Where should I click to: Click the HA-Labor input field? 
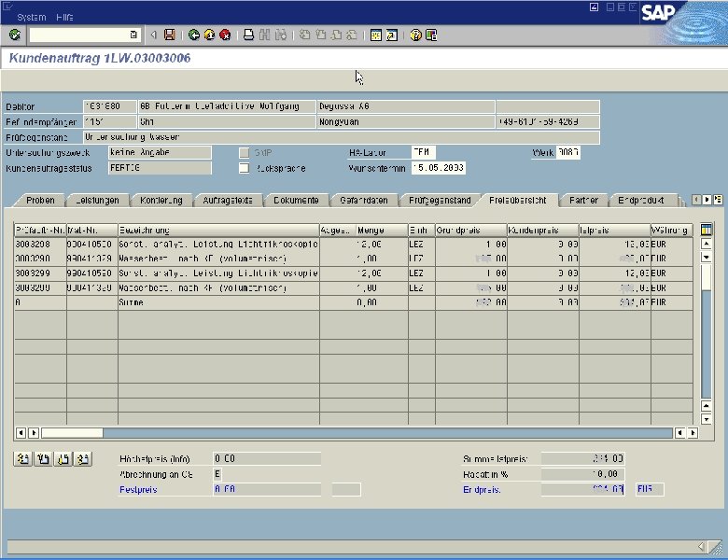tap(423, 152)
